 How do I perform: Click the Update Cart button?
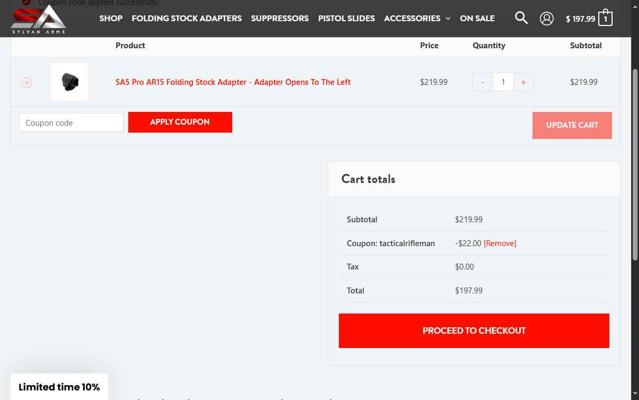point(572,125)
